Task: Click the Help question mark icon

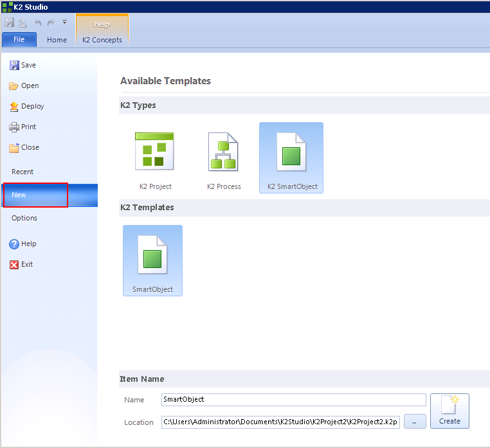Action: pyautogui.click(x=14, y=244)
